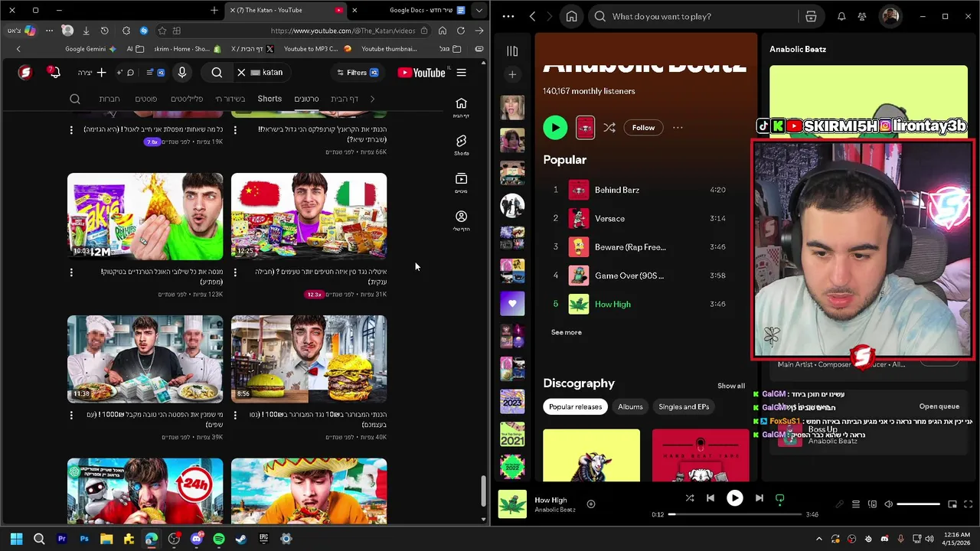Collapse Your Library sidebar icon
This screenshot has height=551, width=980.
click(x=512, y=51)
